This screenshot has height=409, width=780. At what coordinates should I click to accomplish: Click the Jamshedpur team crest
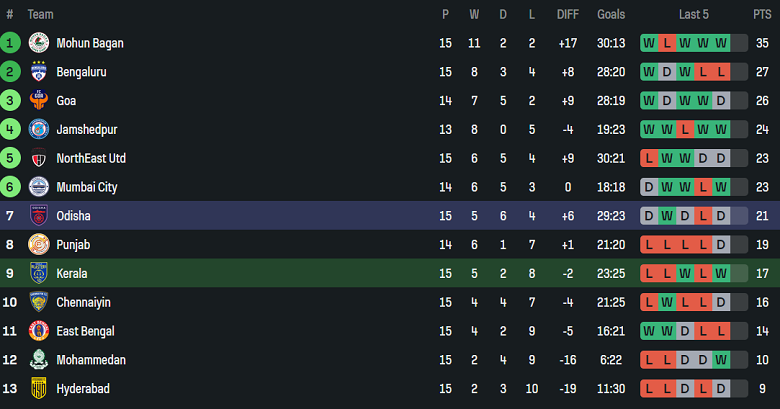39,130
